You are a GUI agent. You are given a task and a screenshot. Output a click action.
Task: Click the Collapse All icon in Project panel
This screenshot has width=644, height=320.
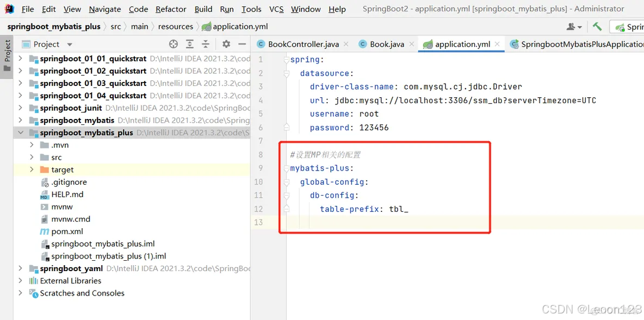tap(206, 44)
